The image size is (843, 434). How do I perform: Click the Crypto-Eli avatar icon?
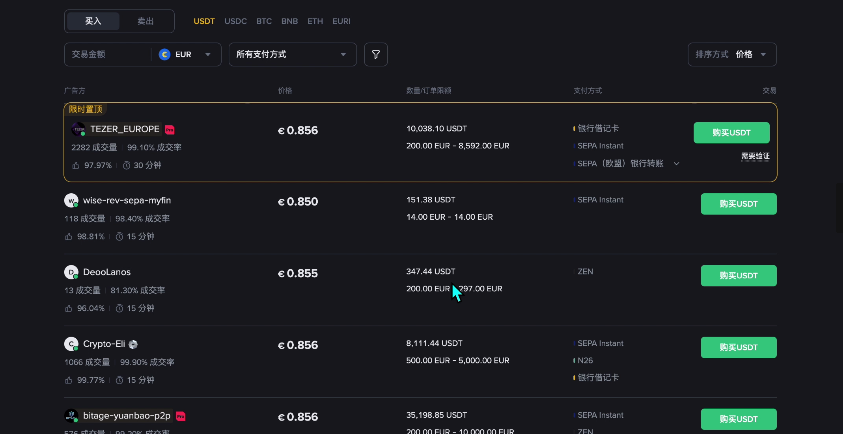pyautogui.click(x=71, y=344)
